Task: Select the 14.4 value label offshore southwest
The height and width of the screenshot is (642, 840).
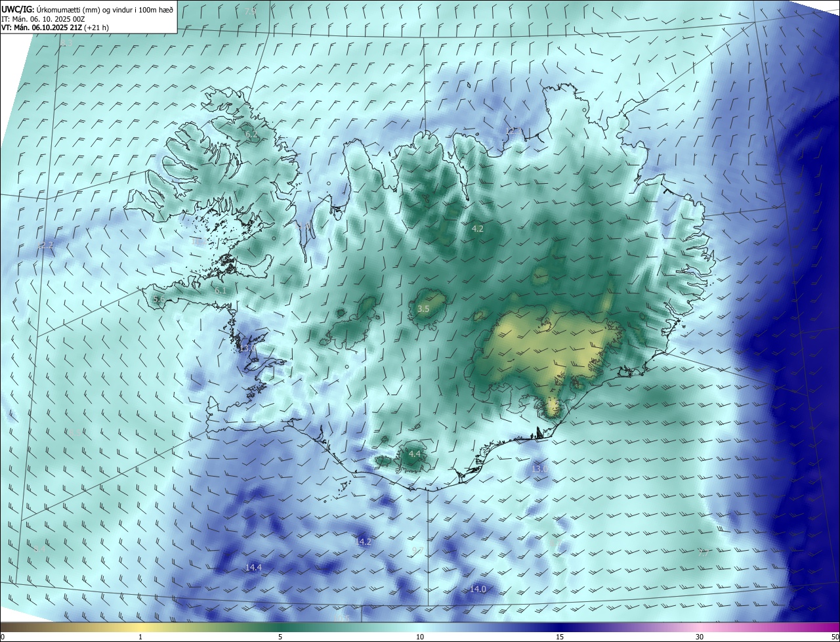Action: point(253,567)
